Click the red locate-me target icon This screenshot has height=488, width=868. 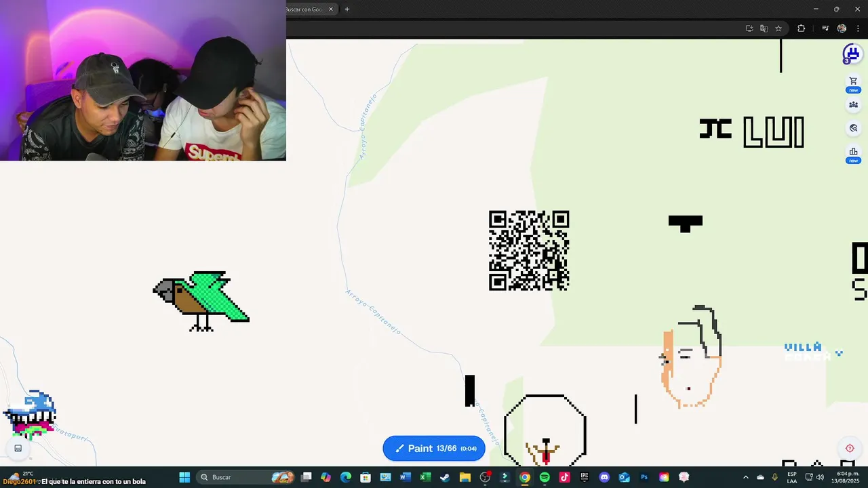(850, 448)
